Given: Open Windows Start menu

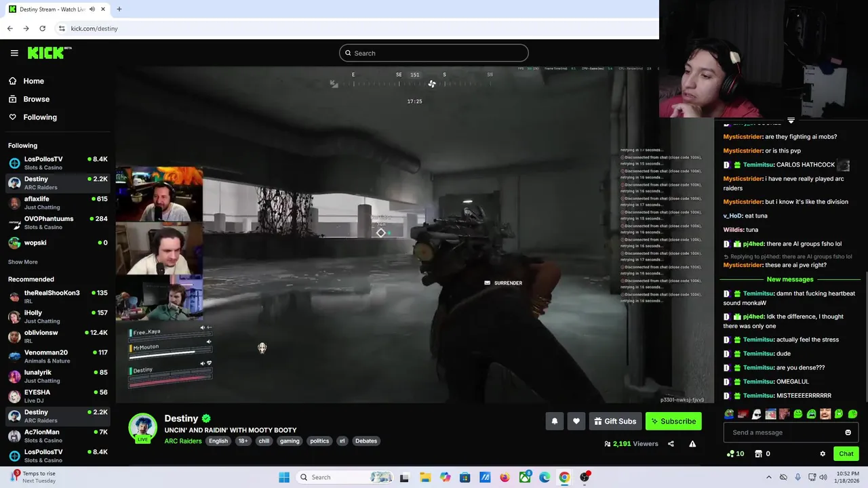Looking at the screenshot, I should point(284,477).
